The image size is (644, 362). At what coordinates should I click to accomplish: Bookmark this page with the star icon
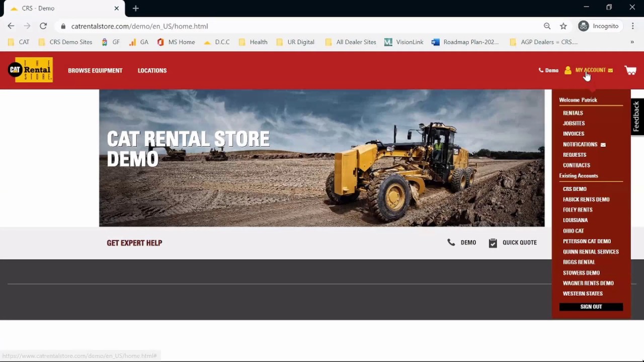point(563,26)
